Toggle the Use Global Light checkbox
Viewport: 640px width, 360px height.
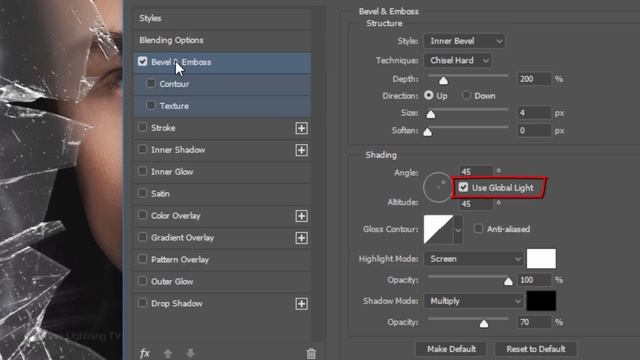(x=463, y=187)
